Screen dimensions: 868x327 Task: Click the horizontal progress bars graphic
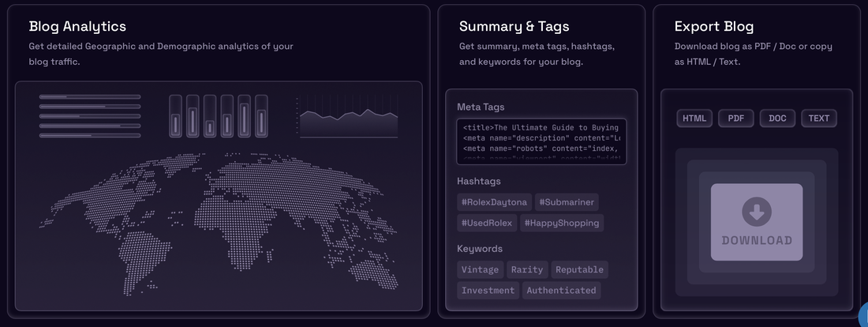pos(90,116)
